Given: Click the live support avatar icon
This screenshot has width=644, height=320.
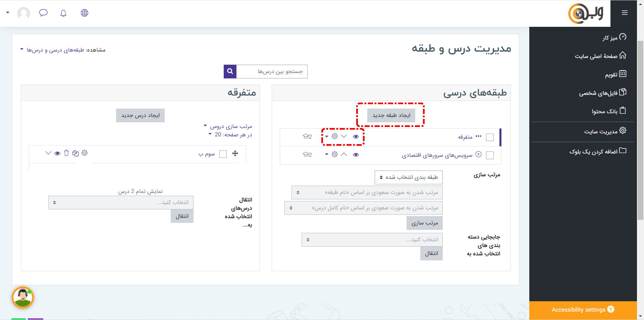Looking at the screenshot, I should point(23,297).
